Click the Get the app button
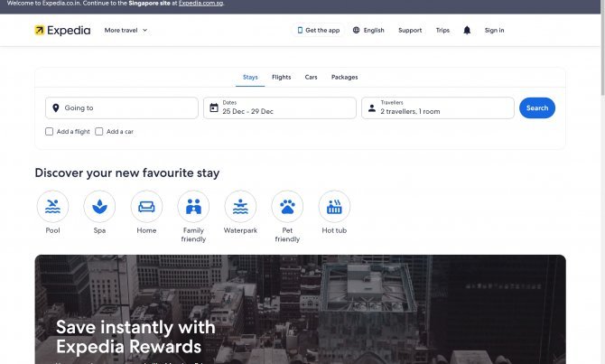605x364 pixels. coord(319,30)
